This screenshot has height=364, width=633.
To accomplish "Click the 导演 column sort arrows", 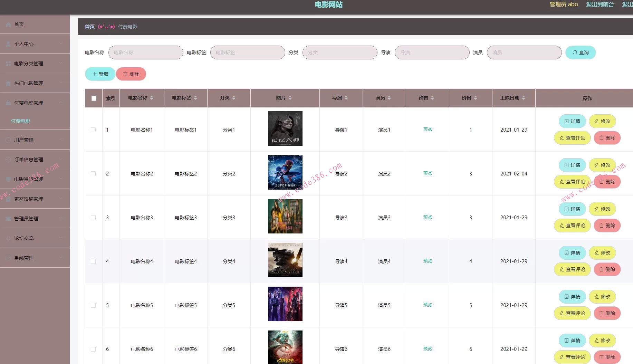I will [x=346, y=98].
